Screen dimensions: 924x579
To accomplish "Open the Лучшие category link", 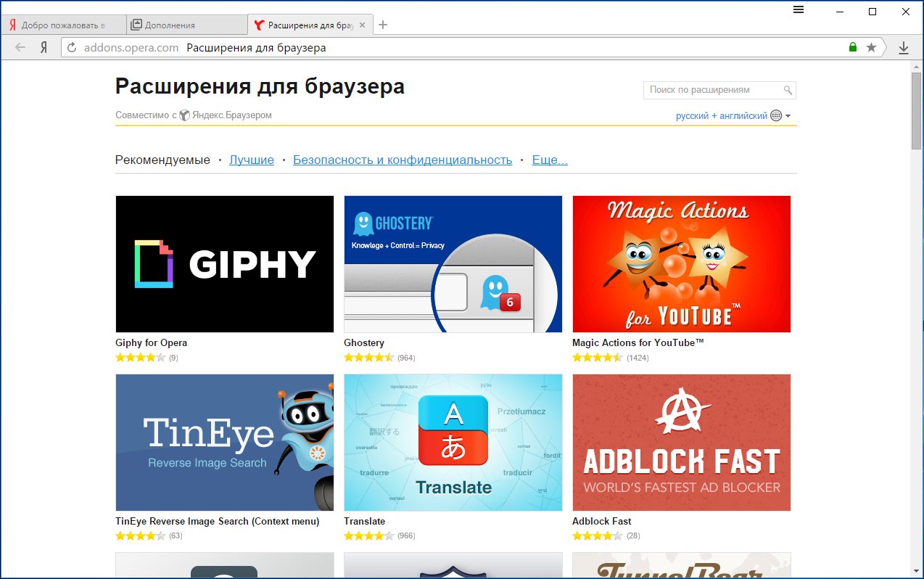I will coord(252,160).
